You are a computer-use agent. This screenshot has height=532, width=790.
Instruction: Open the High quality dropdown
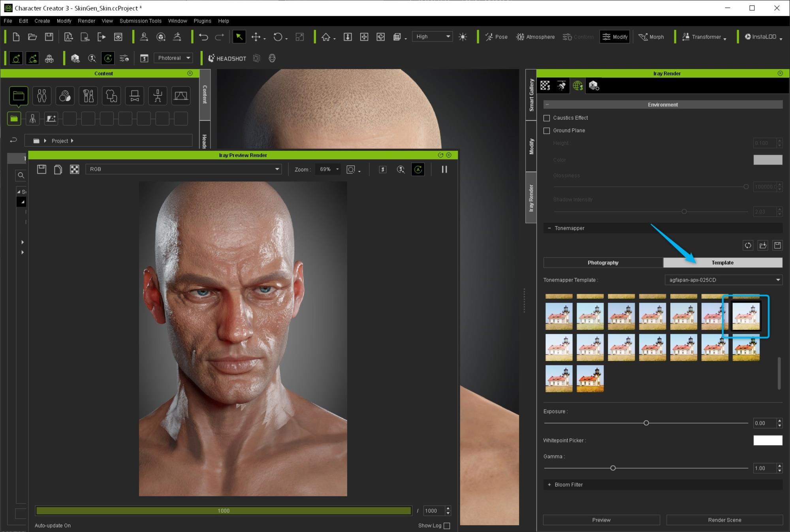[432, 36]
